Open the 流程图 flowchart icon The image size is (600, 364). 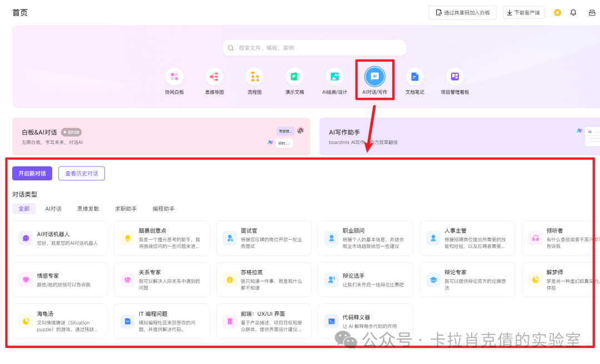pos(254,77)
